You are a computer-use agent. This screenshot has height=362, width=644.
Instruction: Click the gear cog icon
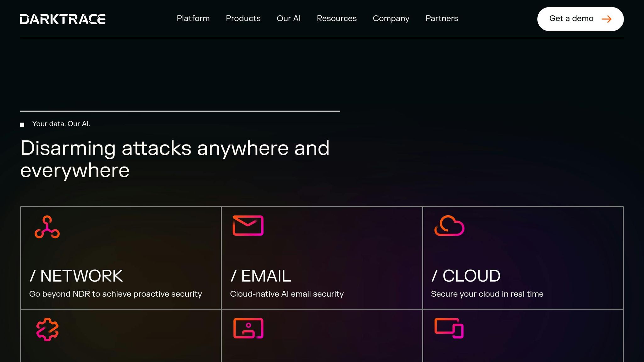47,329
